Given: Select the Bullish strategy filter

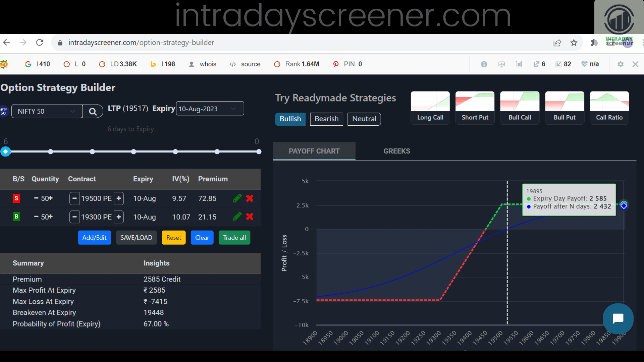Looking at the screenshot, I should point(290,119).
